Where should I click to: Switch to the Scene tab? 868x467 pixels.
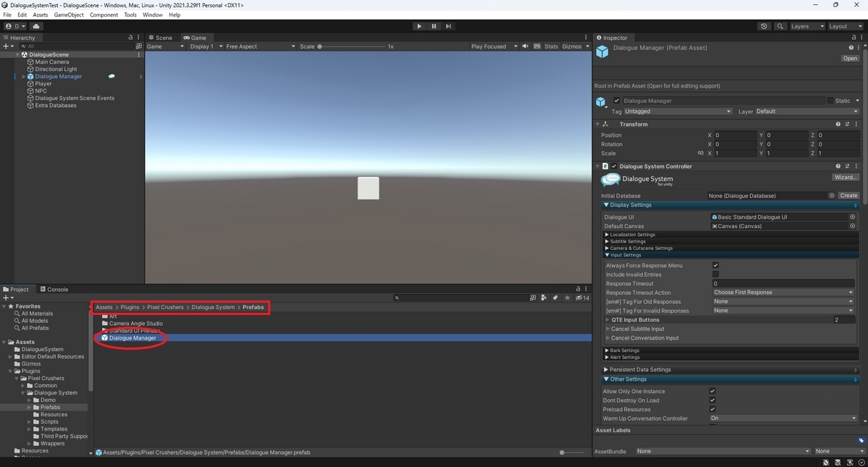(161, 38)
